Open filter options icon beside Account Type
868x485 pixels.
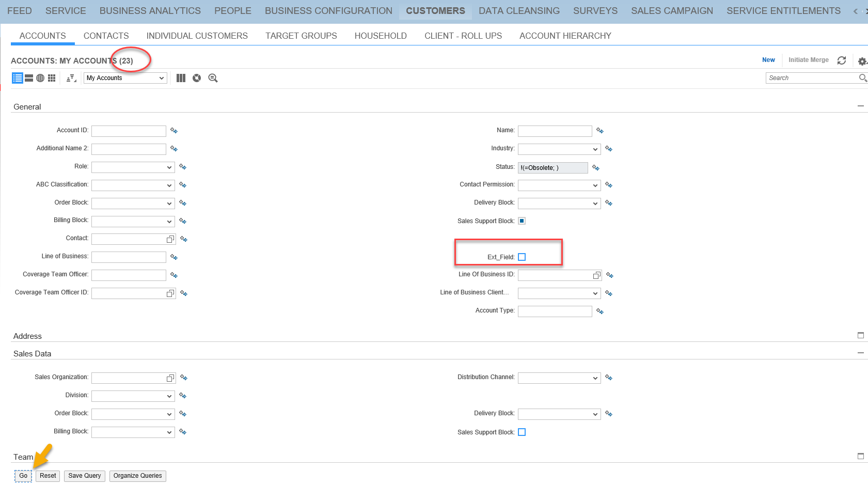tap(600, 311)
